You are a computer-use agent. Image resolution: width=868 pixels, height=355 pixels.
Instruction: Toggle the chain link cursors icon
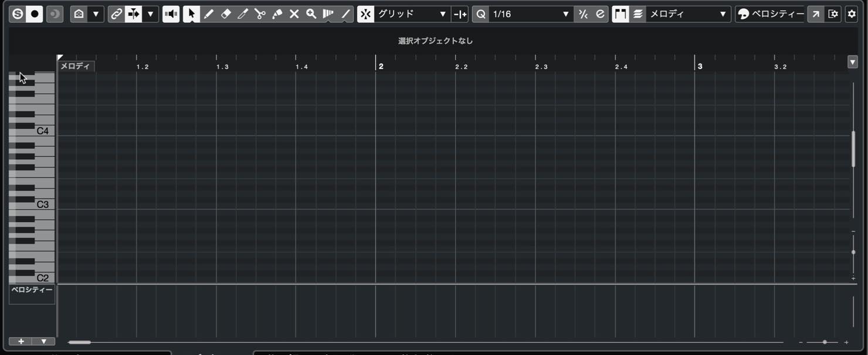(x=116, y=14)
